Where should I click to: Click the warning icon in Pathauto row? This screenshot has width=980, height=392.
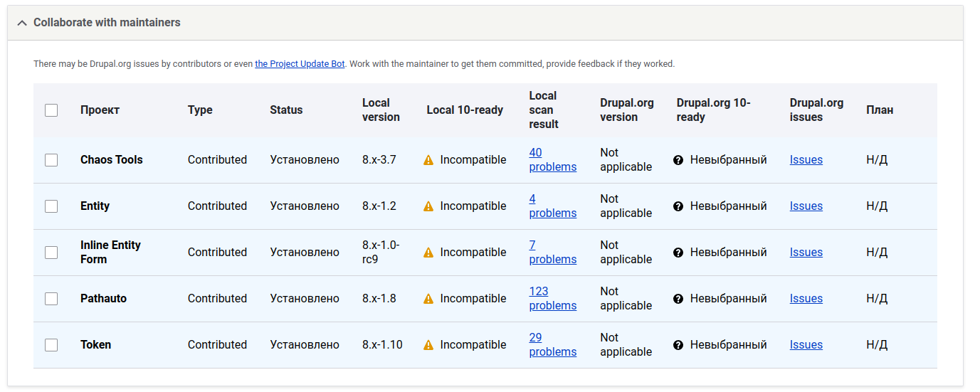pyautogui.click(x=428, y=299)
